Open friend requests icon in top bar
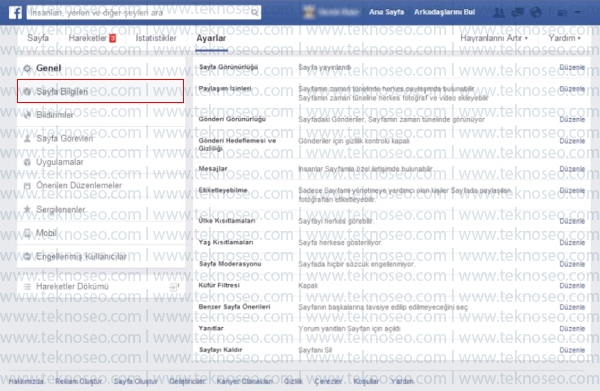 (499, 13)
